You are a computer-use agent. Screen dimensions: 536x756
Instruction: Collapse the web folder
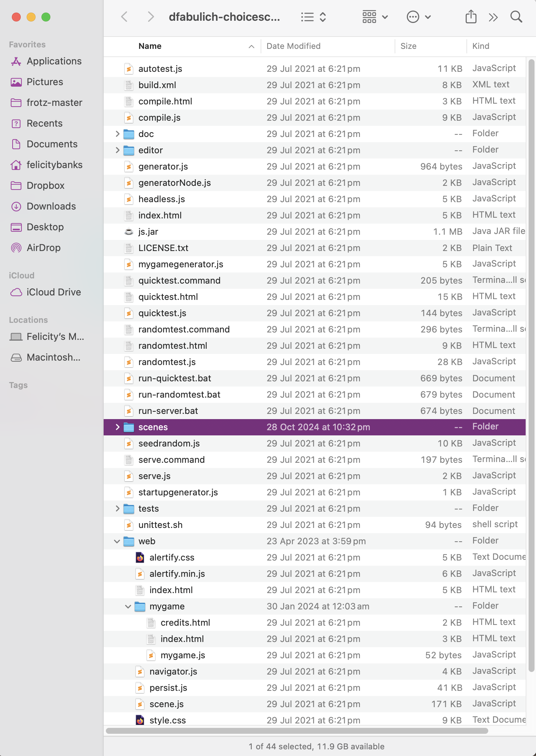117,541
